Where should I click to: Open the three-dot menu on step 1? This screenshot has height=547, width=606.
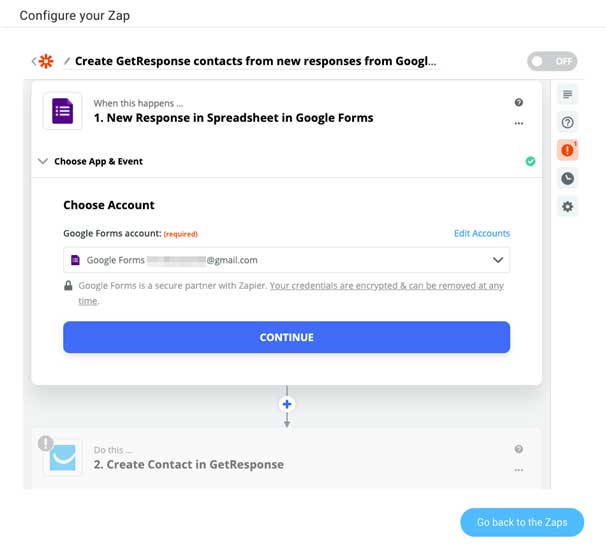(519, 123)
